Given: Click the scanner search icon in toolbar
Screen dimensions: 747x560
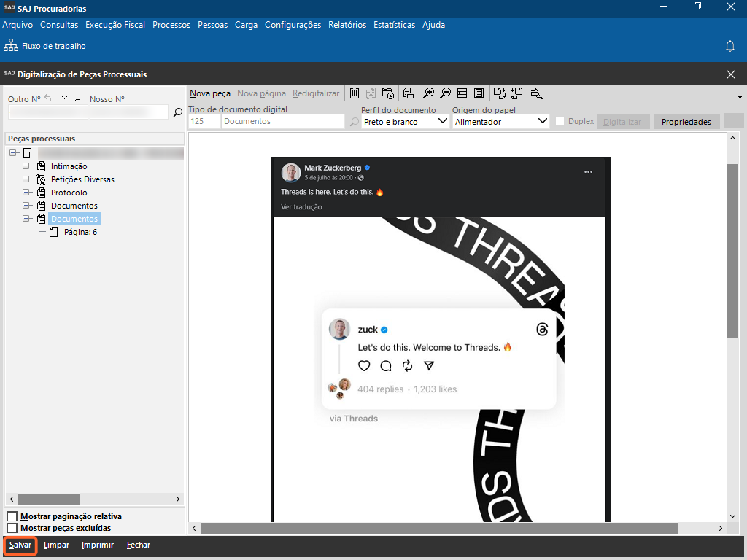Looking at the screenshot, I should 536,93.
